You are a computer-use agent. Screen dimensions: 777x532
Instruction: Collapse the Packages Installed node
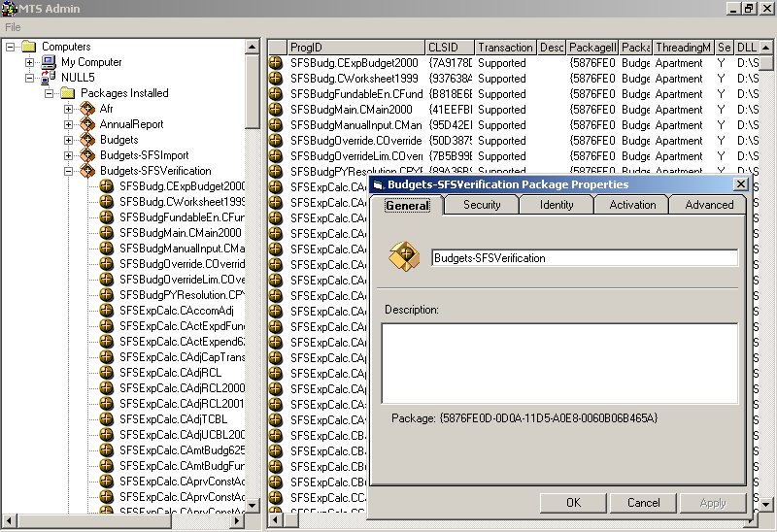click(x=50, y=93)
